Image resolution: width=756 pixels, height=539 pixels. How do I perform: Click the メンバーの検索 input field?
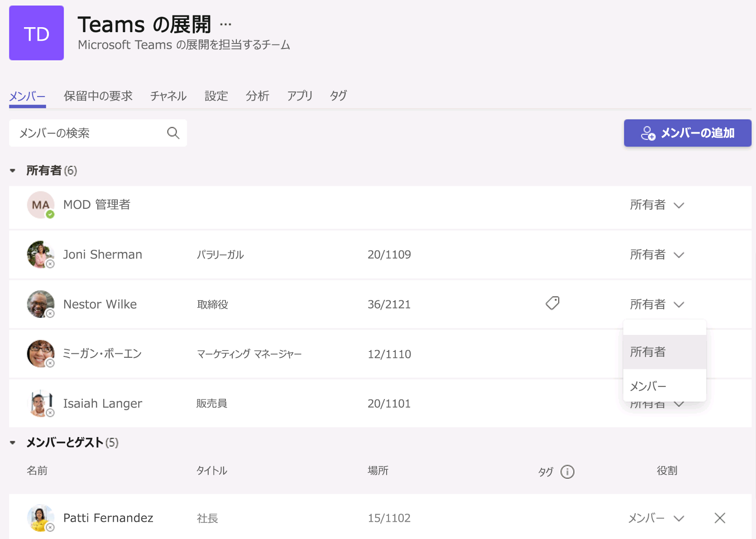click(x=98, y=133)
